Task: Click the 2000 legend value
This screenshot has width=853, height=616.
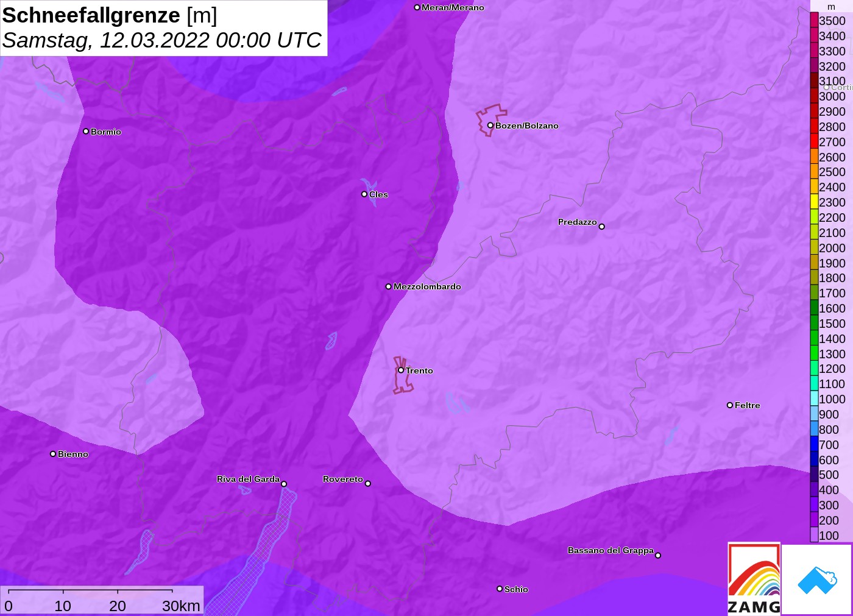Action: point(832,247)
